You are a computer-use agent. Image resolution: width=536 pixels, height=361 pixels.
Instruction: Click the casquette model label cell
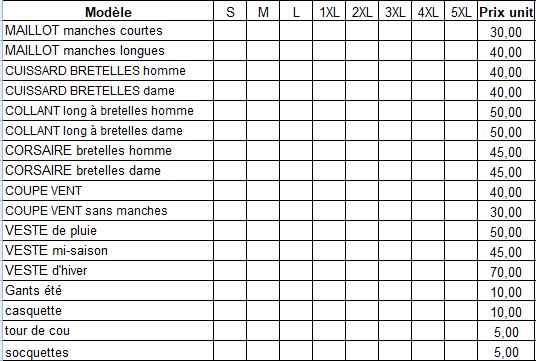108,311
